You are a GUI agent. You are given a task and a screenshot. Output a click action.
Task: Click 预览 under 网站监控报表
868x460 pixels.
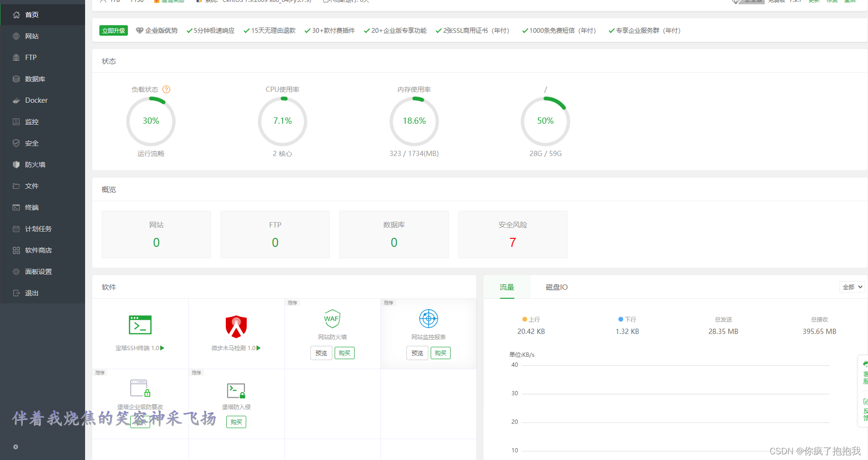click(417, 353)
